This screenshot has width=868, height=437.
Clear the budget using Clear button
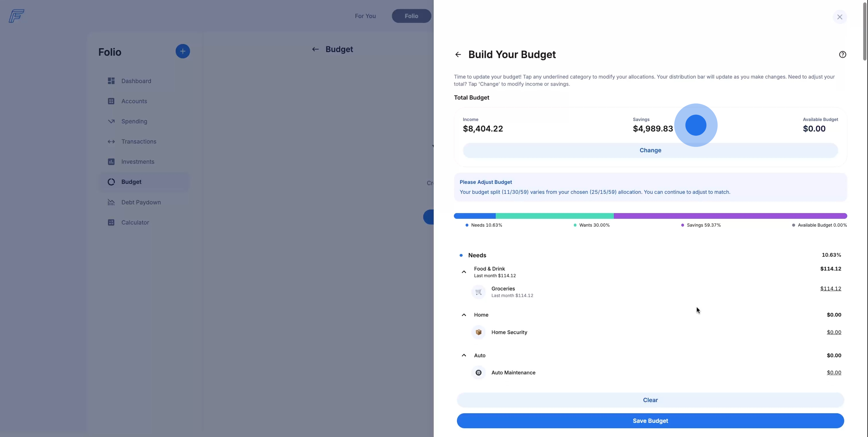(650, 400)
